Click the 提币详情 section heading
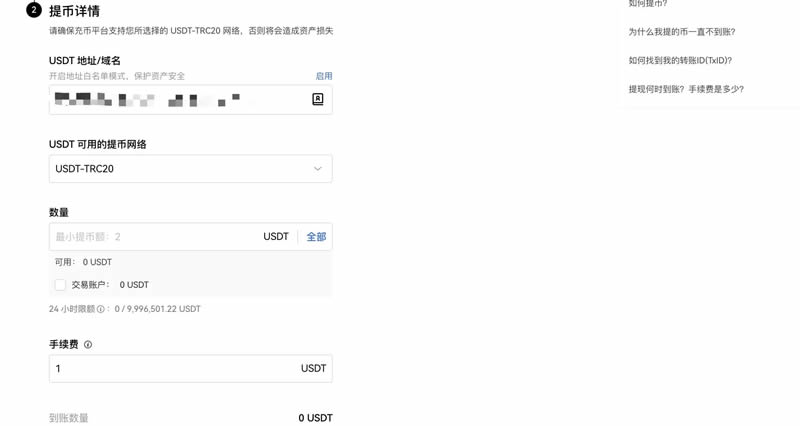 click(74, 11)
